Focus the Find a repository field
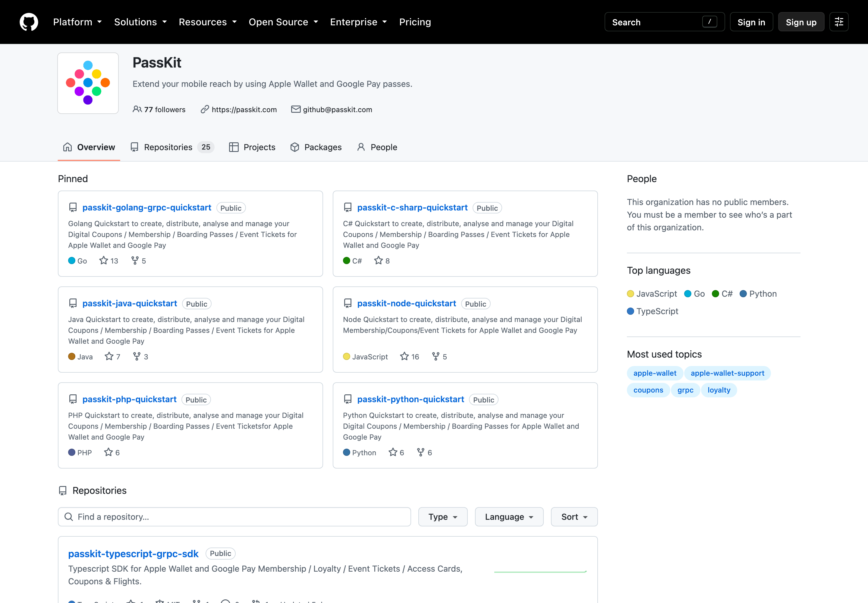This screenshot has height=603, width=868. [234, 517]
